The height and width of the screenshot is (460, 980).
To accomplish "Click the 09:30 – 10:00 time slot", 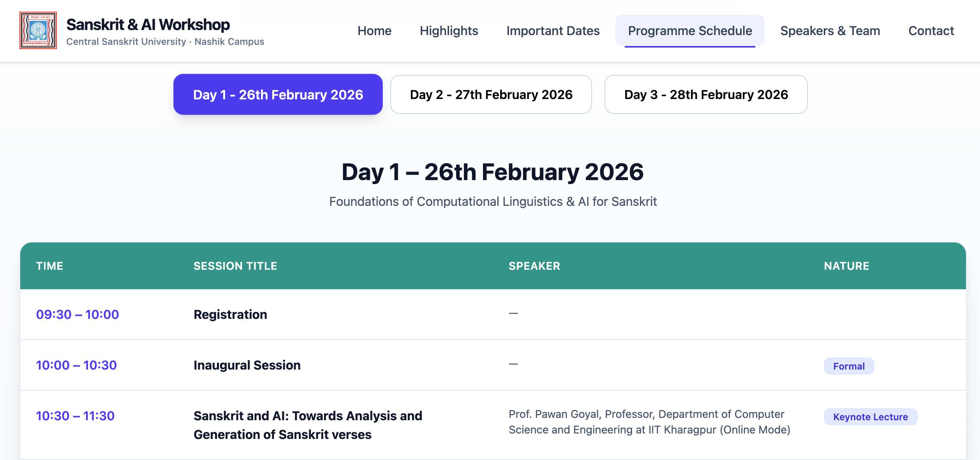I will click(78, 315).
